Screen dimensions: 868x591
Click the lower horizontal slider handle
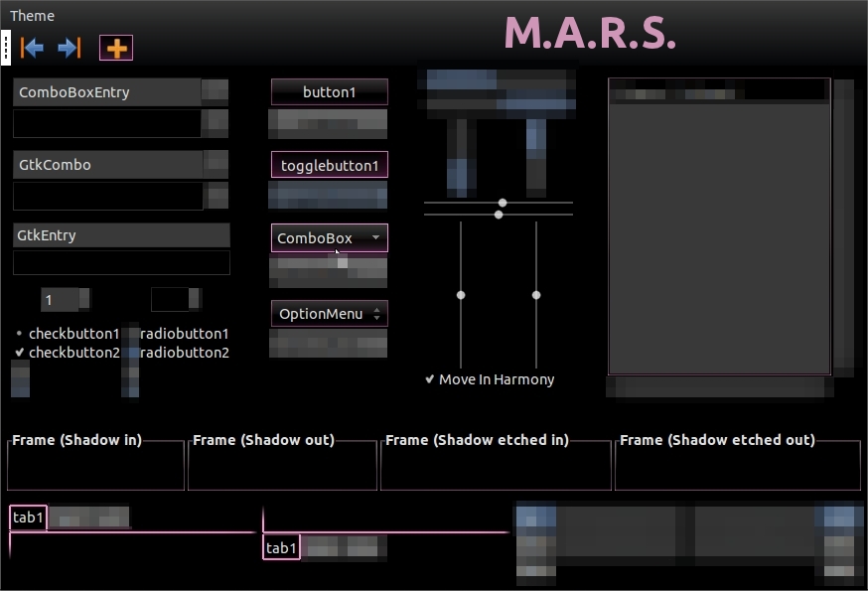[x=499, y=215]
